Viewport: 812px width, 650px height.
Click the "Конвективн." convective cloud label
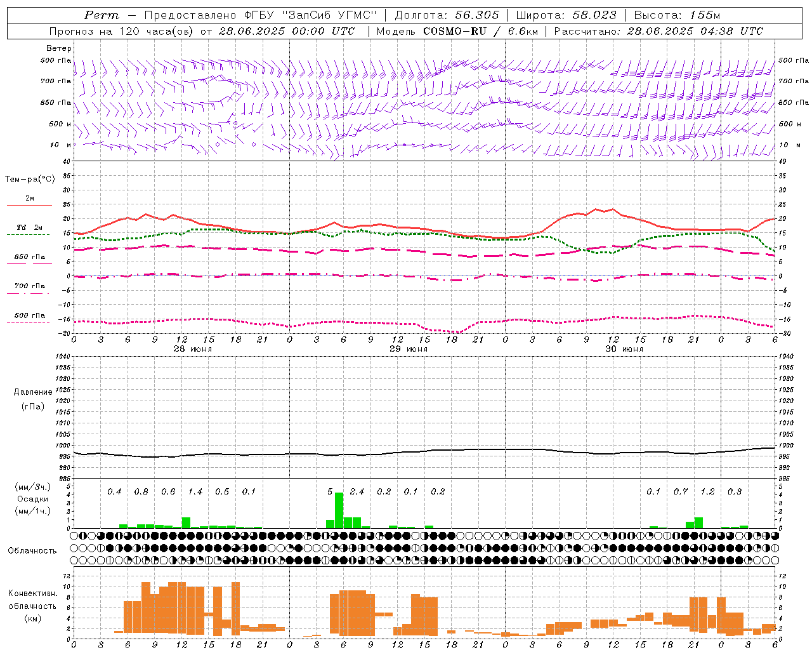33,594
